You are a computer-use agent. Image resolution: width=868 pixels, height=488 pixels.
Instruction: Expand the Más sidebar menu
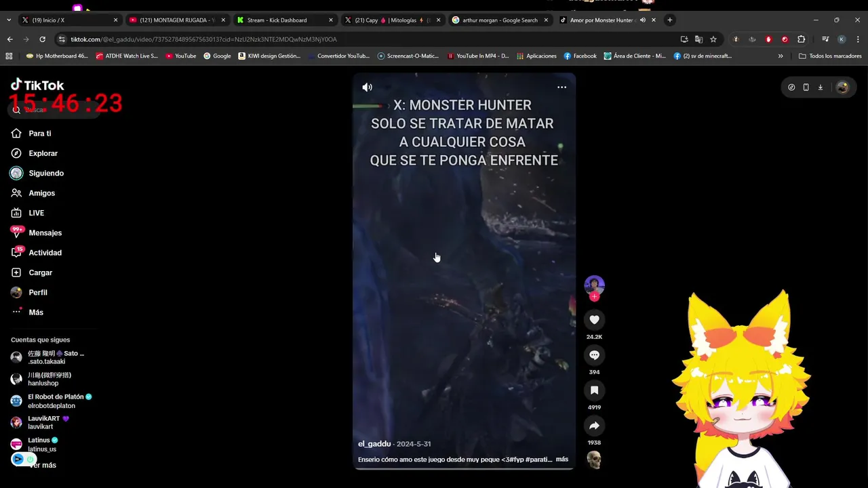coord(35,312)
